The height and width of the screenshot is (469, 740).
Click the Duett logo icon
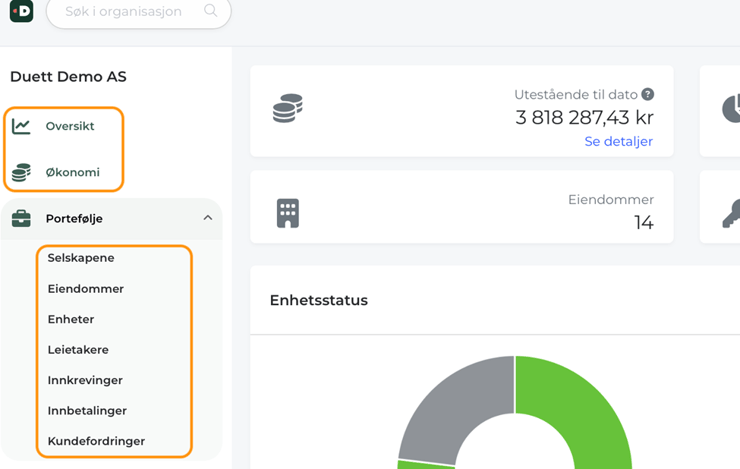click(21, 11)
